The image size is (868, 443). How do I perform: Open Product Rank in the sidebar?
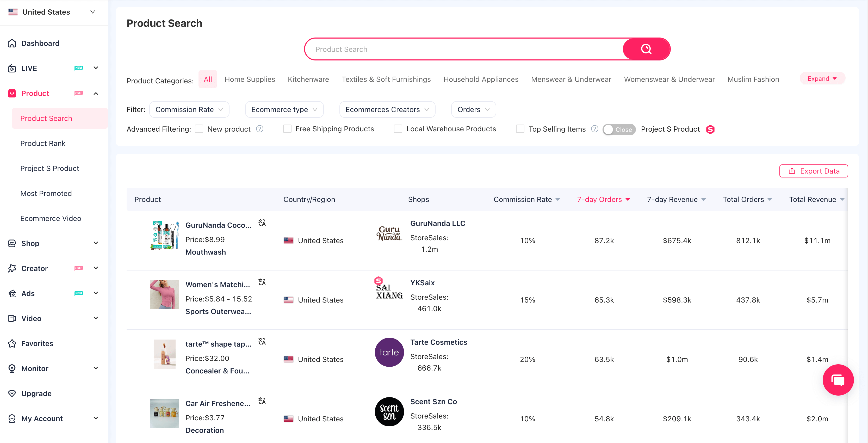click(x=43, y=143)
